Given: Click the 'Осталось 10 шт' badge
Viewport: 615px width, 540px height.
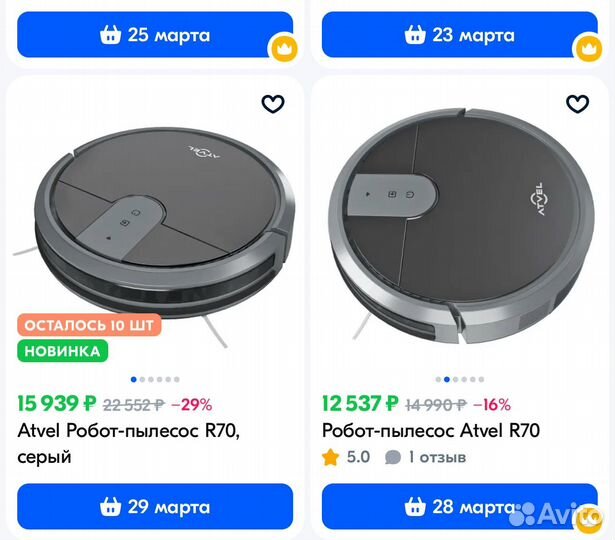Looking at the screenshot, I should 89,325.
